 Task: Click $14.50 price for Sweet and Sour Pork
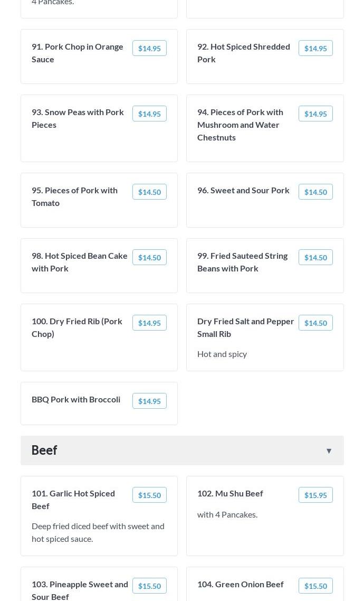(x=315, y=192)
